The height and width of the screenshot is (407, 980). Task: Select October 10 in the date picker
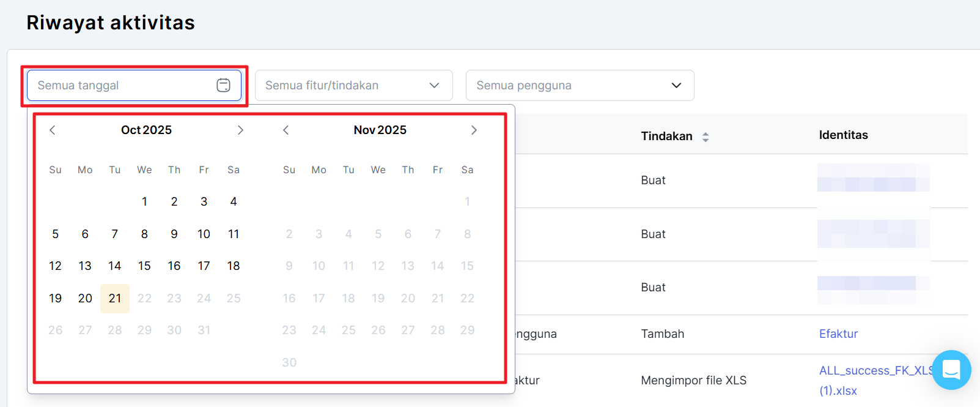(x=204, y=234)
